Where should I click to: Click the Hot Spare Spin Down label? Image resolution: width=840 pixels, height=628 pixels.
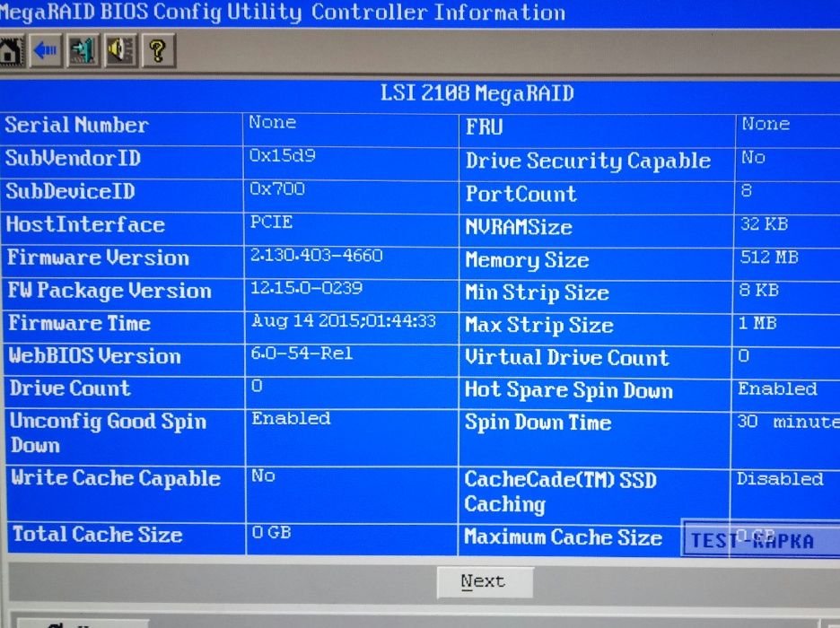point(569,390)
